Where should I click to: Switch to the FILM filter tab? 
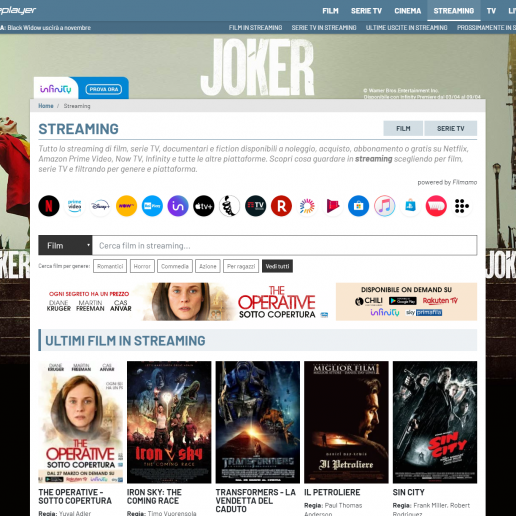coord(403,128)
